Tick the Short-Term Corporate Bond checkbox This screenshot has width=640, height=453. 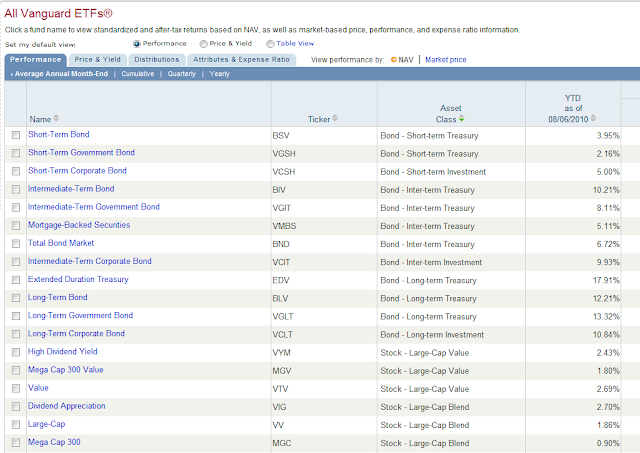[16, 171]
